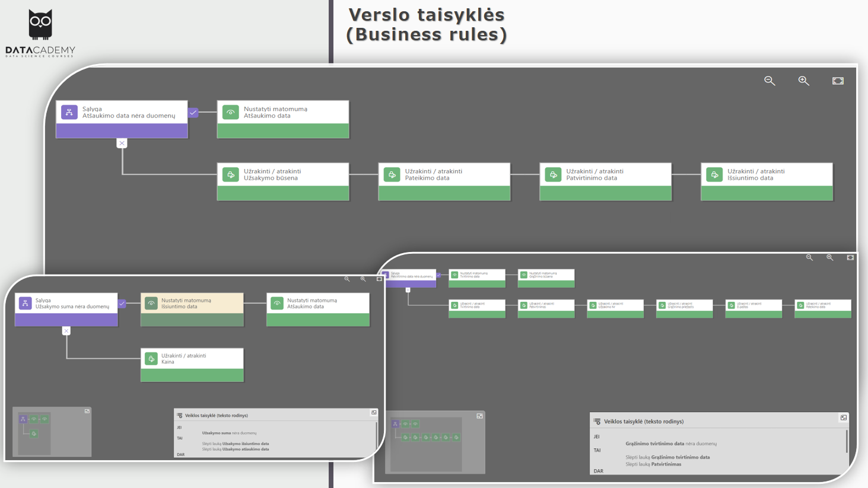Click the lock icon on top panel 'Pateikimo data' node

click(x=392, y=174)
